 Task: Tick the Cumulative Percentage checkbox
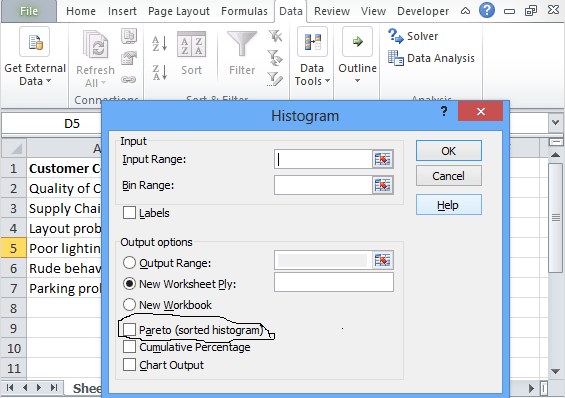tap(129, 347)
